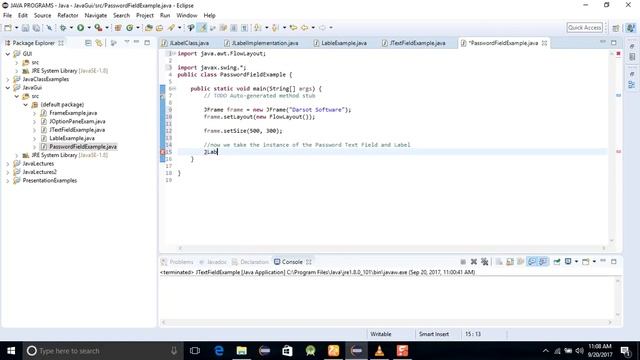Click Display Selected Console monitor icon

[x=568, y=262]
